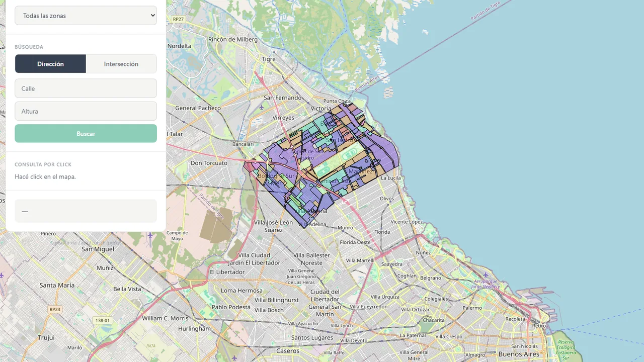
Task: Switch to the Dirección search tab
Action: coord(50,64)
